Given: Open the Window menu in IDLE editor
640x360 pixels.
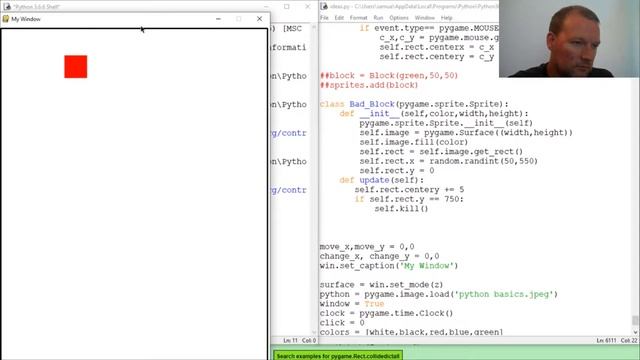Looking at the screenshot, I should point(424,18).
